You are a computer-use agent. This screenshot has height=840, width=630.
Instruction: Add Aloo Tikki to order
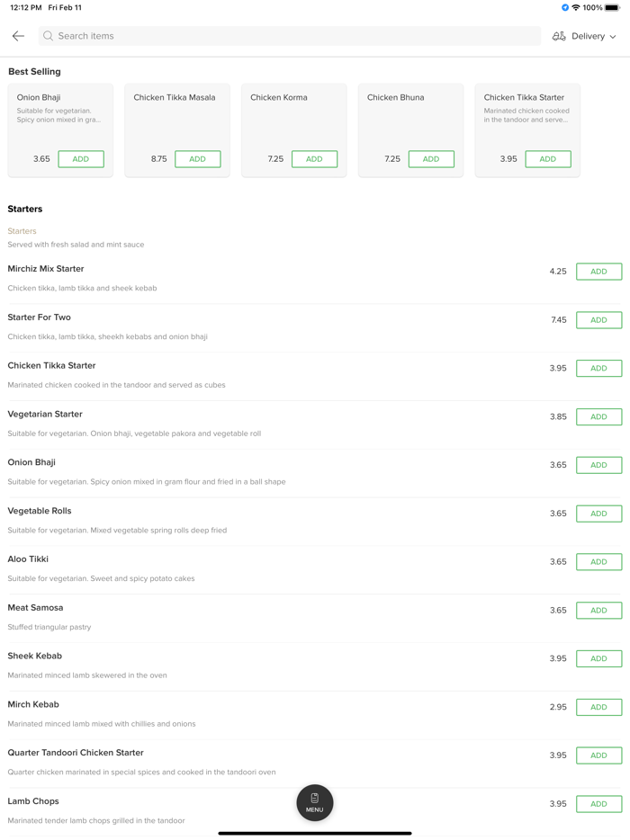coord(598,562)
